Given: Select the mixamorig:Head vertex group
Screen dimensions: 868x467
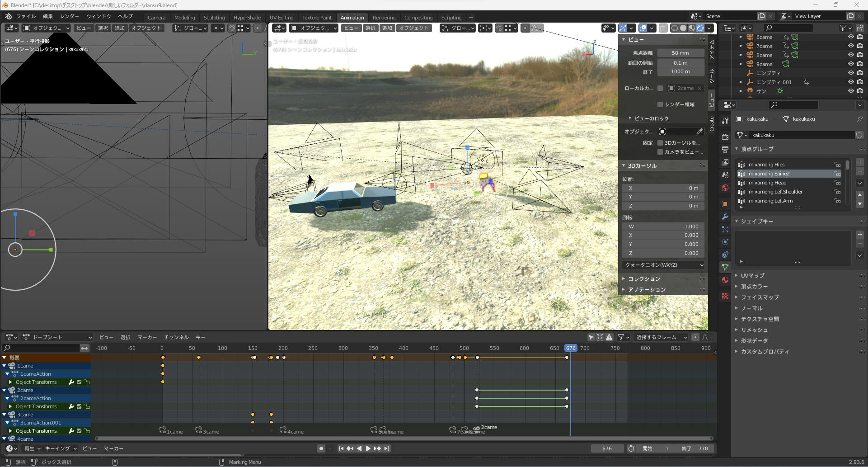Looking at the screenshot, I should (x=767, y=183).
